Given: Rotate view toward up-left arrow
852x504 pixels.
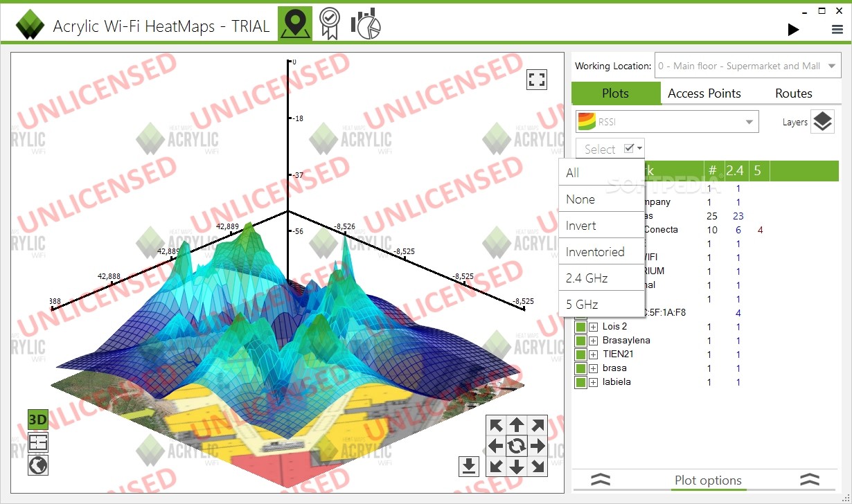Looking at the screenshot, I should (x=496, y=425).
